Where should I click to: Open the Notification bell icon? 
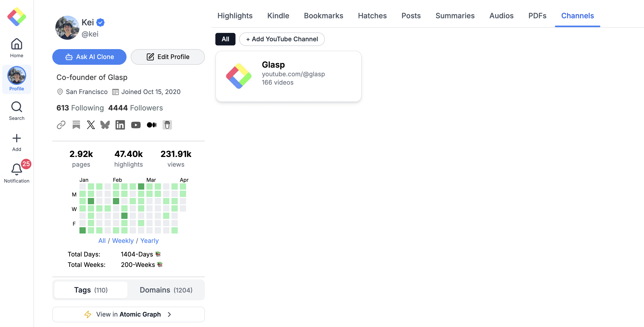[16, 170]
